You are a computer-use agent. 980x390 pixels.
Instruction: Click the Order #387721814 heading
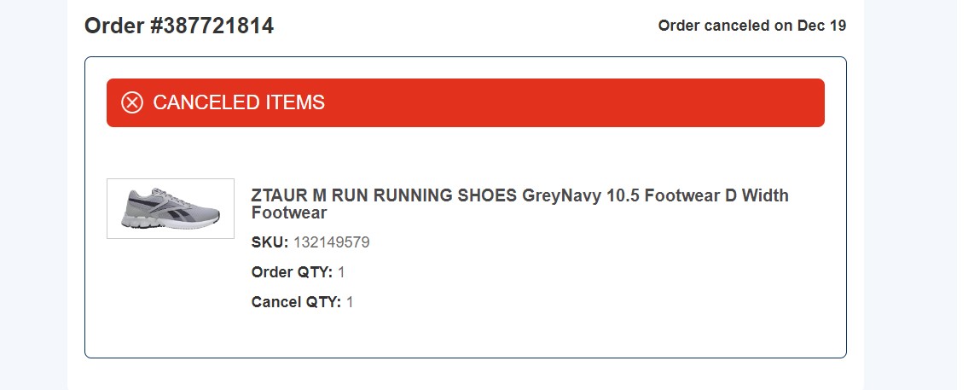click(179, 26)
